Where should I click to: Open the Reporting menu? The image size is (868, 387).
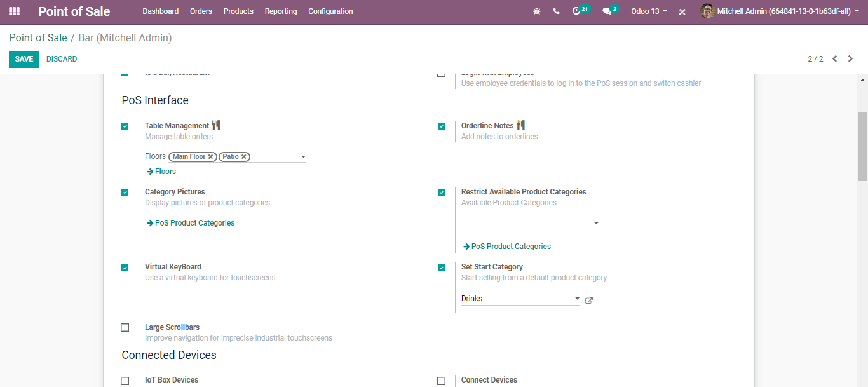tap(281, 11)
